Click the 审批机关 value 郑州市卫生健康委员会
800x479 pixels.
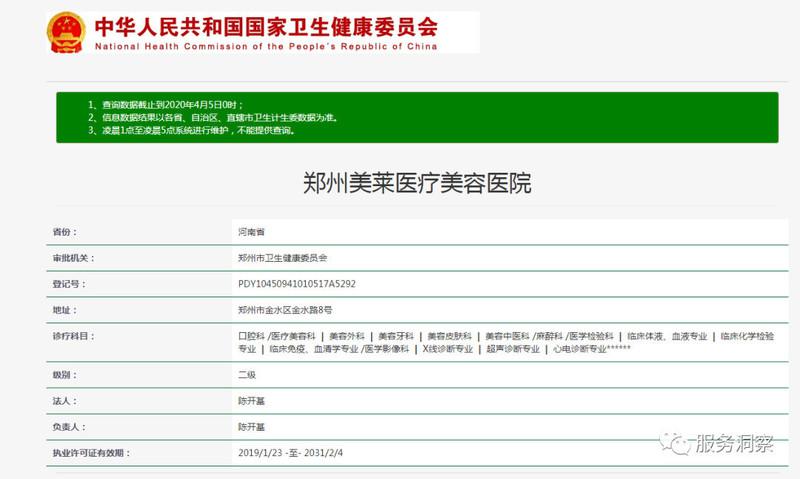(282, 258)
